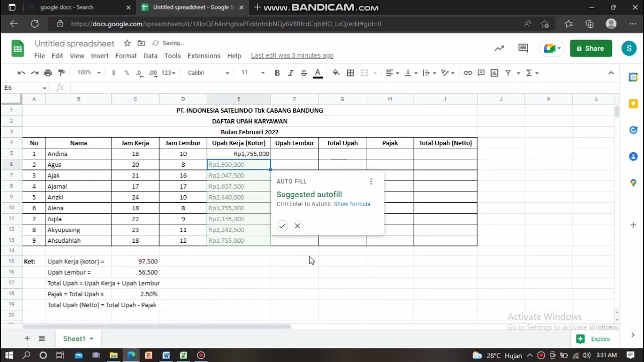This screenshot has height=362, width=644.
Task: Star the Untitled spreadsheet
Action: [127, 43]
